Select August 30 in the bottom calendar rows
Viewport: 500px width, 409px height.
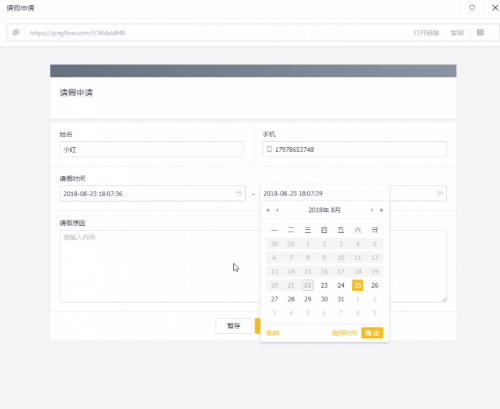point(324,299)
